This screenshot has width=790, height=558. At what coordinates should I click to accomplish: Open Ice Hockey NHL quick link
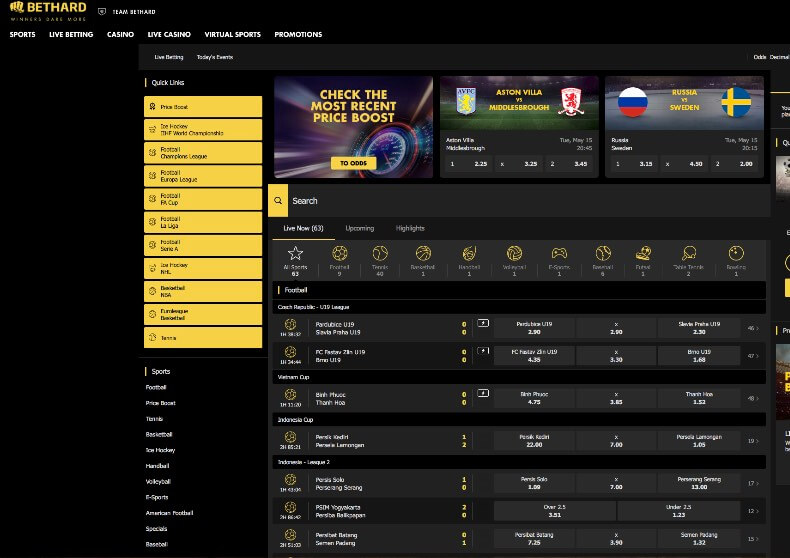203,268
